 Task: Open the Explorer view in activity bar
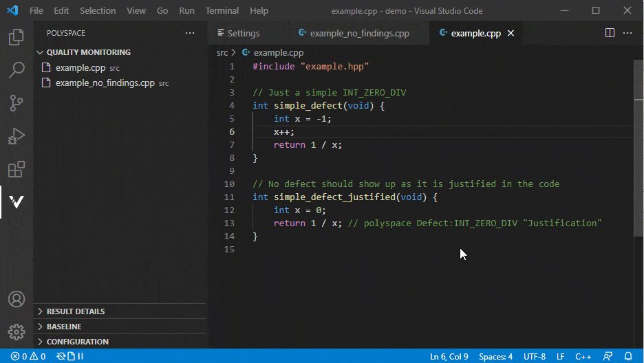[x=17, y=37]
